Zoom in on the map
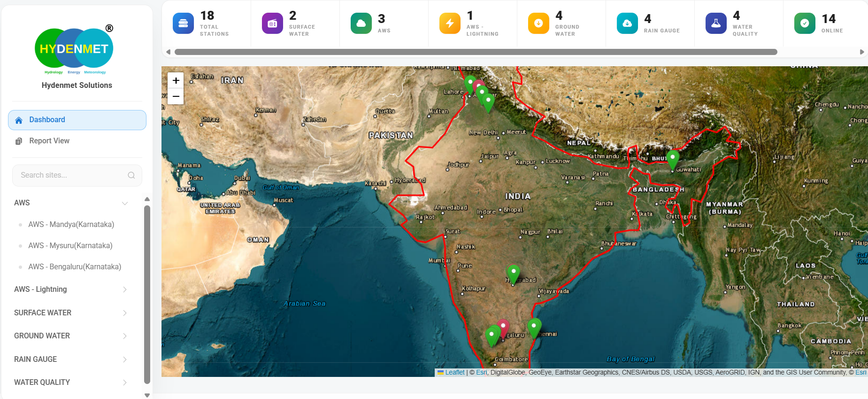 click(x=176, y=80)
